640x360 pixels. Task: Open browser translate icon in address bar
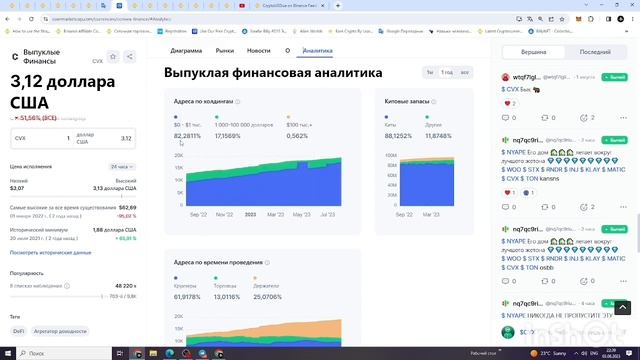pyautogui.click(x=530, y=19)
